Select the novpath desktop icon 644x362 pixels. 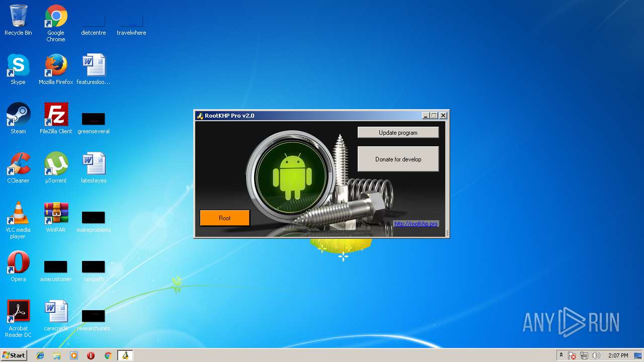click(x=94, y=270)
